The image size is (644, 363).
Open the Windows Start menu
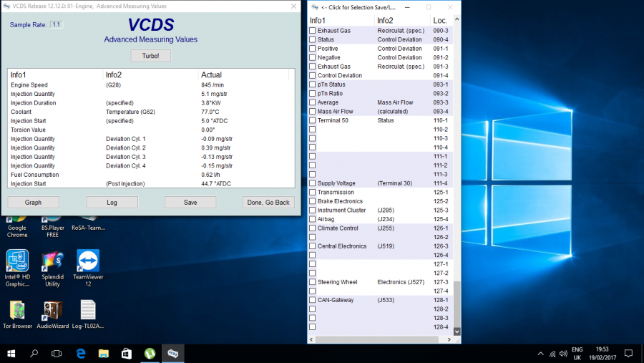pyautogui.click(x=11, y=353)
